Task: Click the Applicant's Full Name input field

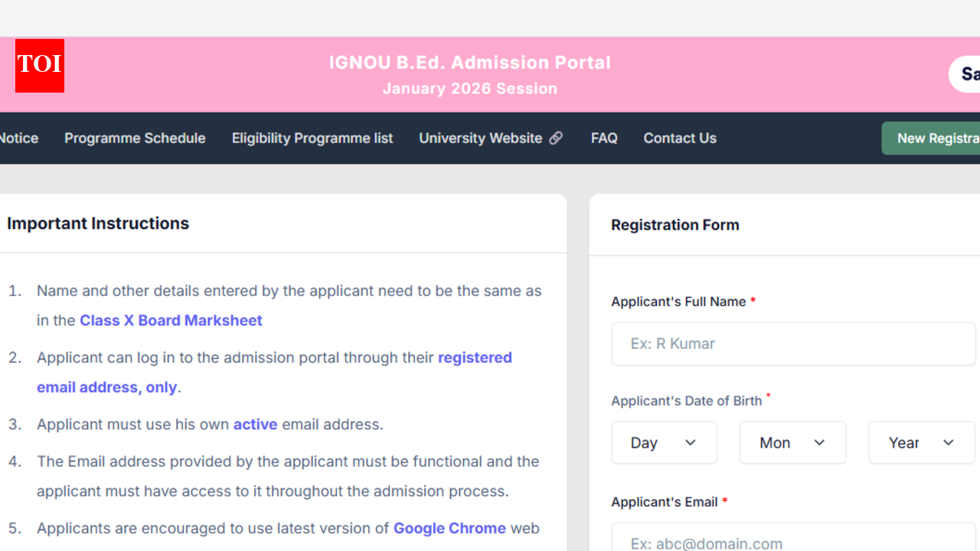Action: click(793, 344)
